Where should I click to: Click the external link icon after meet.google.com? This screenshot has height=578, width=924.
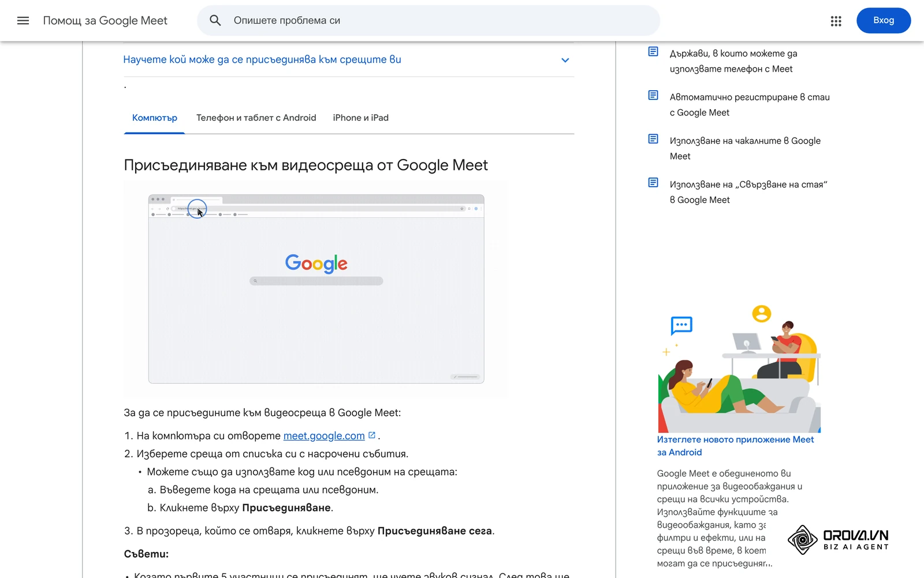click(x=372, y=435)
